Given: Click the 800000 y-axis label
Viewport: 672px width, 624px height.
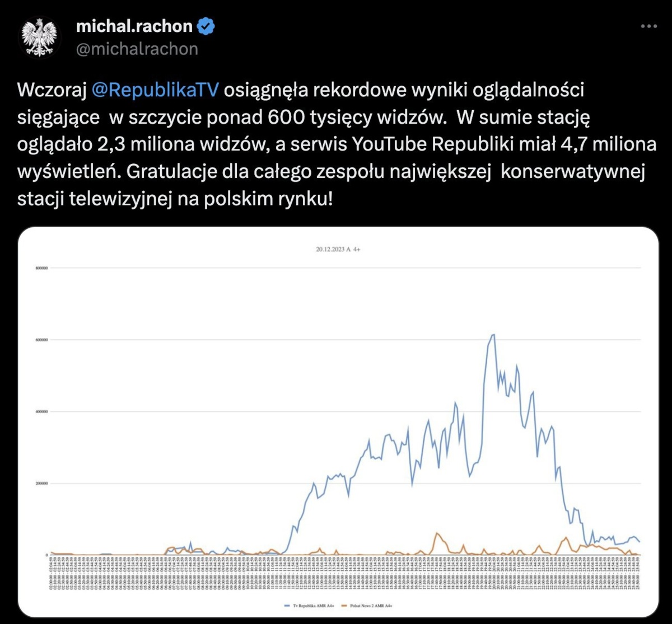Looking at the screenshot, I should point(42,268).
